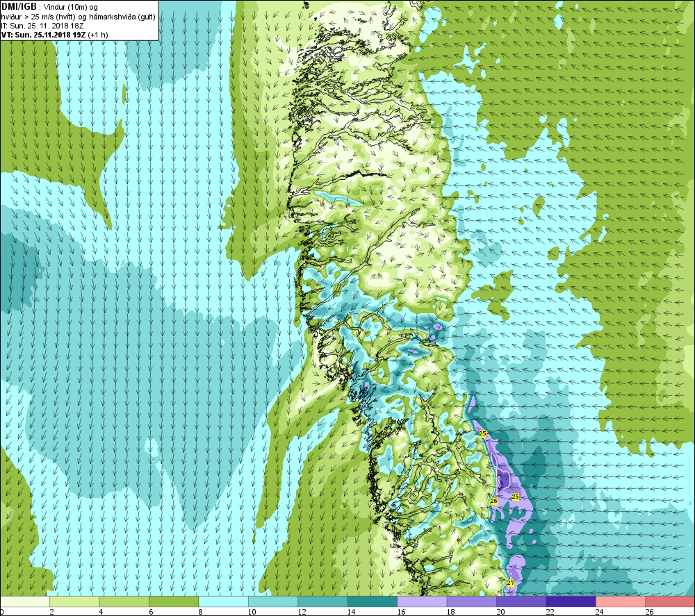Image resolution: width=695 pixels, height=616 pixels.
Task: Pick the 4–6 m/s green legend swatch
Action: [x=124, y=601]
